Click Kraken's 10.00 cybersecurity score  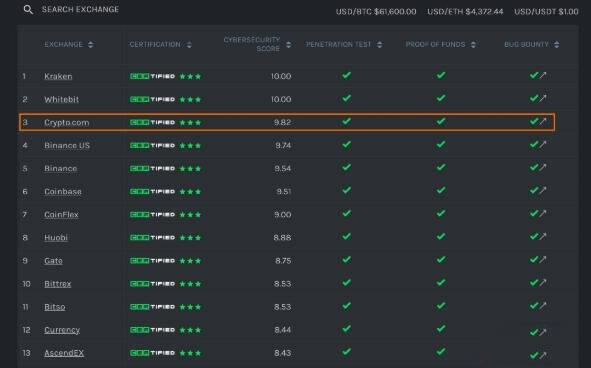click(x=281, y=76)
